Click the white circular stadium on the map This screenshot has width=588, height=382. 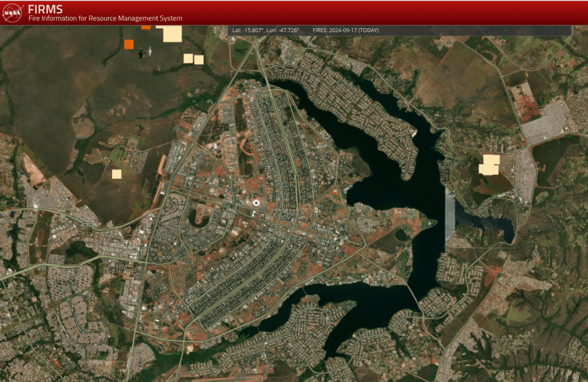click(256, 203)
